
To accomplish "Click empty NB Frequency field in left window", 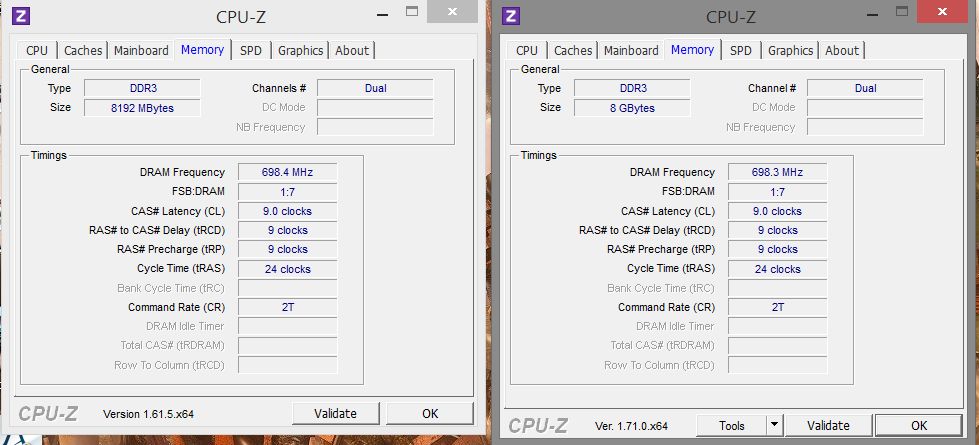I will [375, 127].
